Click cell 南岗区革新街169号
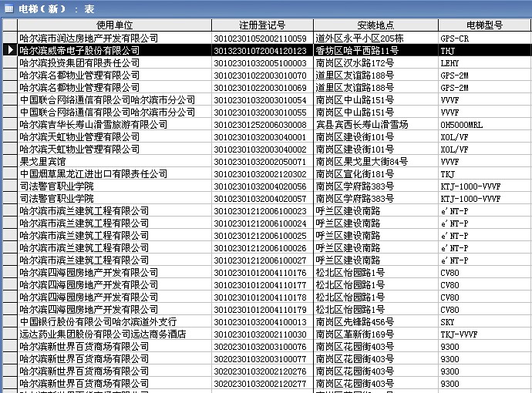The image size is (532, 393). pos(375,334)
